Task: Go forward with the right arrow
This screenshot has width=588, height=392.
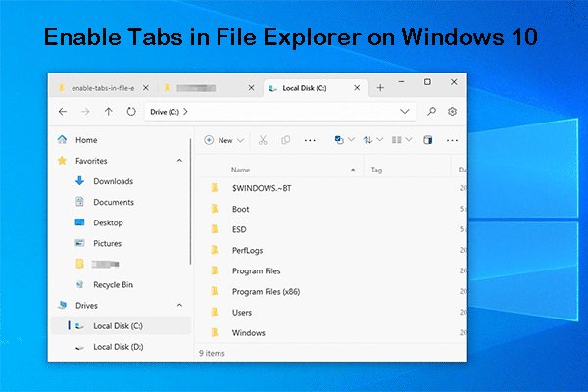Action: [85, 112]
